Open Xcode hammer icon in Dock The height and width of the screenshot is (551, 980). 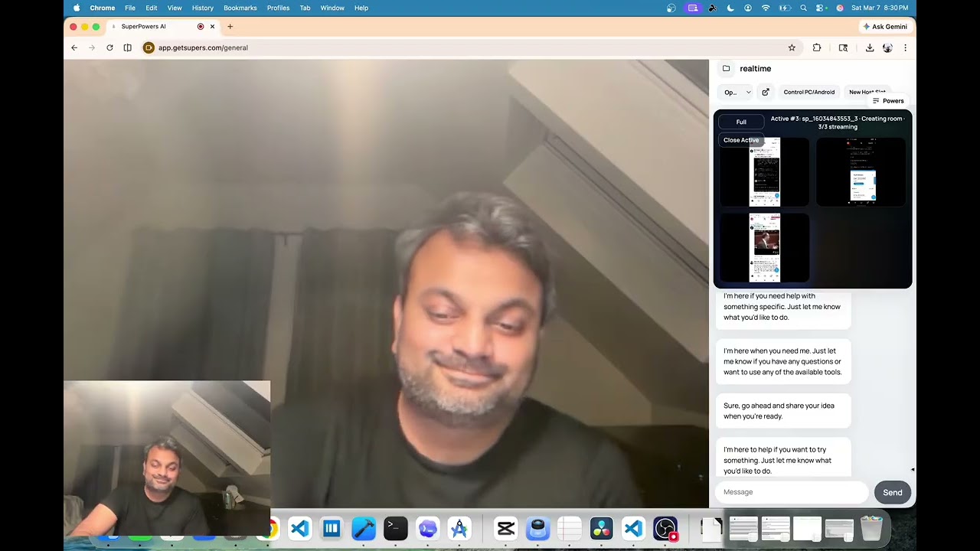coord(364,528)
